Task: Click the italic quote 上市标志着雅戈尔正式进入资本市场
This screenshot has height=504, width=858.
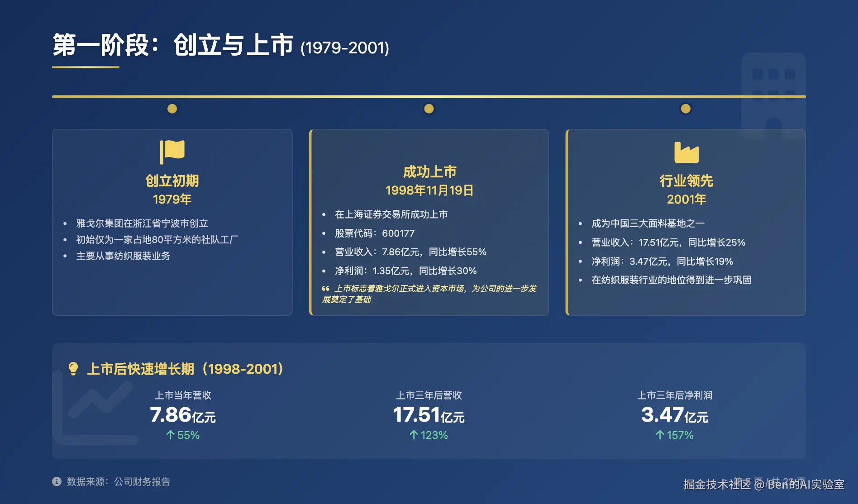Action: [x=429, y=294]
